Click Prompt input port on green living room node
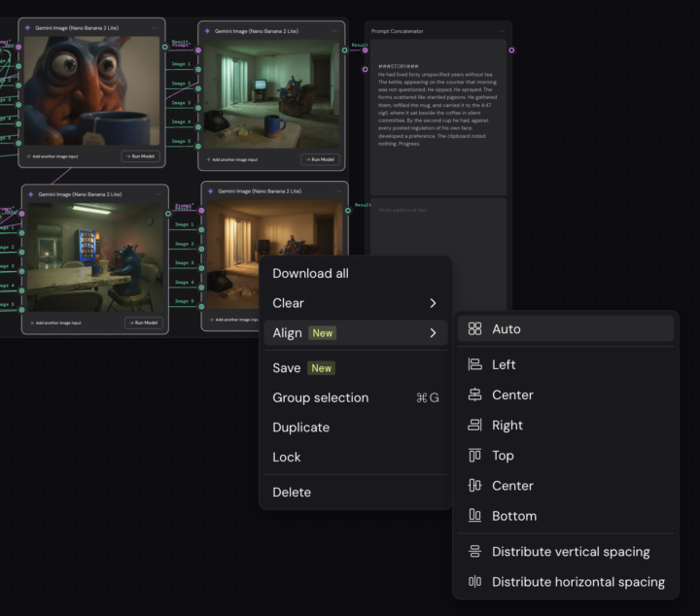 pos(198,51)
